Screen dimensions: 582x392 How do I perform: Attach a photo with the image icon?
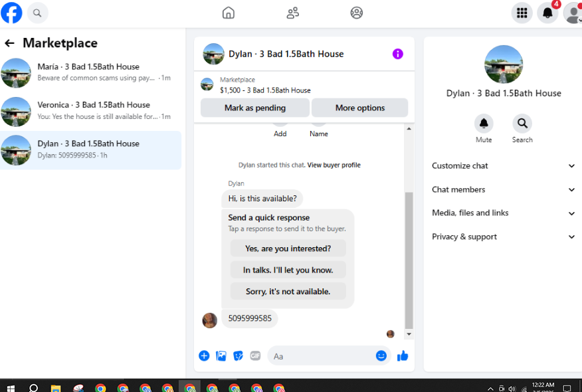tap(221, 355)
